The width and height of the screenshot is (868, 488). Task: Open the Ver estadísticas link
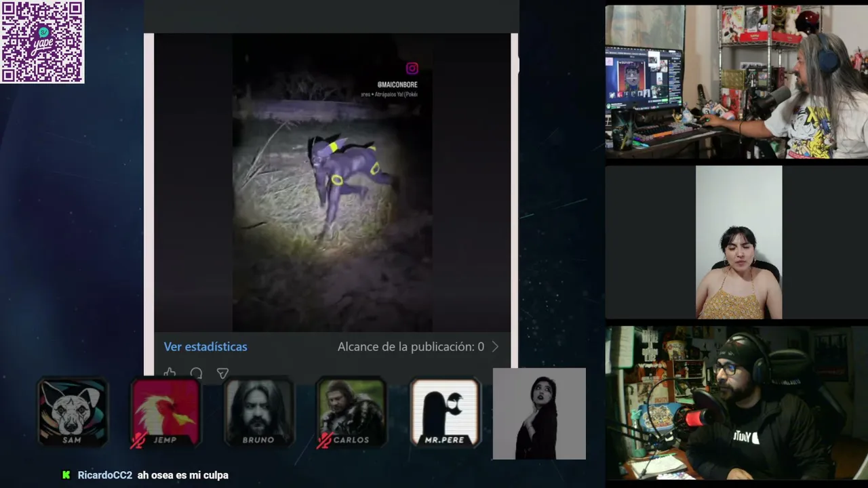(205, 346)
